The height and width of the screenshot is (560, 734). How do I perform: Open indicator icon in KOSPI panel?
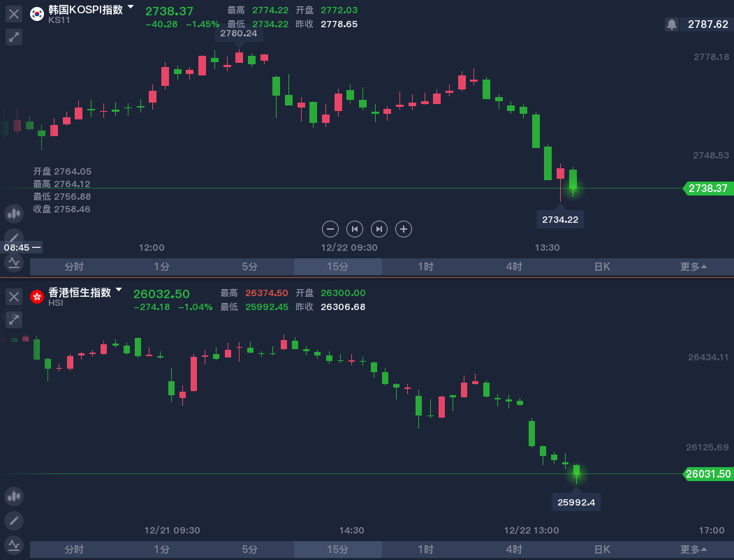(14, 263)
